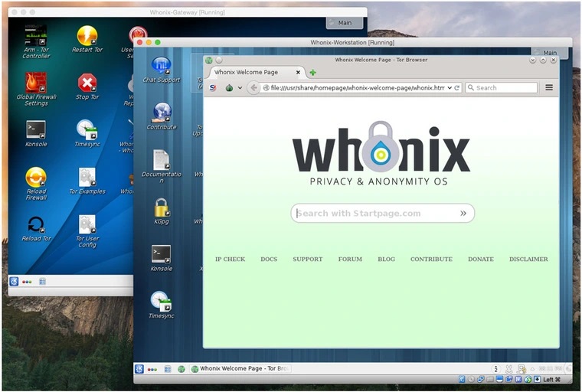
Task: Click the Tor Browser back arrow
Action: click(254, 88)
